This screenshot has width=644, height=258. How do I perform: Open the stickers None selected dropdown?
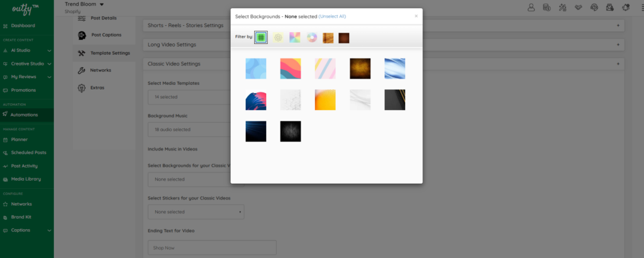point(196,212)
